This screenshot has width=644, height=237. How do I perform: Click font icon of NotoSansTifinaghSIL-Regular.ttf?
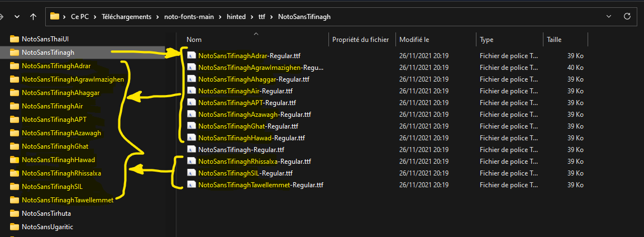coord(191,173)
